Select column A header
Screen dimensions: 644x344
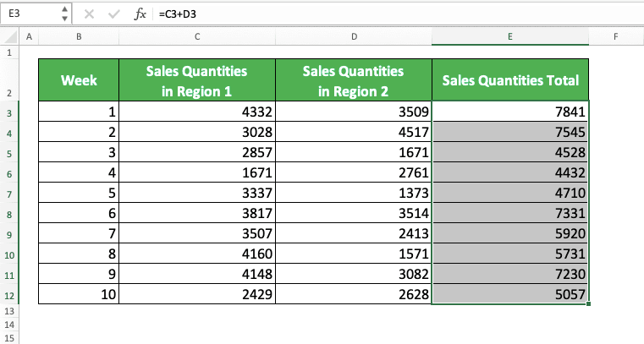click(x=29, y=37)
